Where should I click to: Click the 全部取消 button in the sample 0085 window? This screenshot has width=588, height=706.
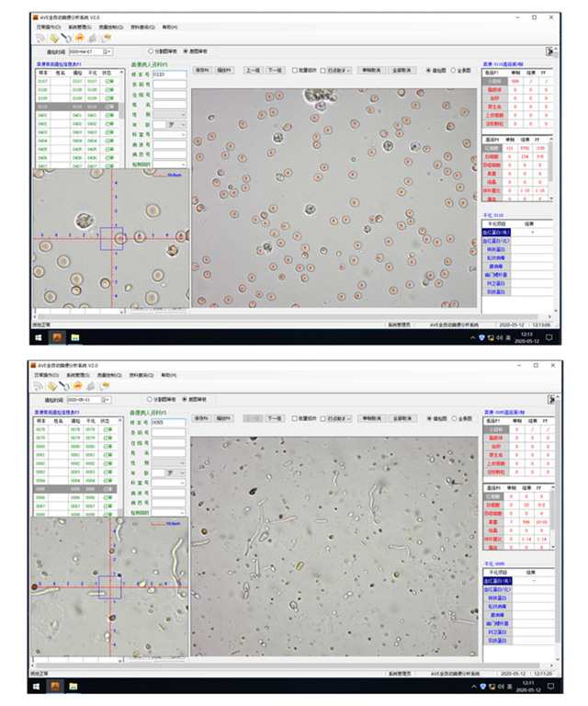click(x=402, y=418)
